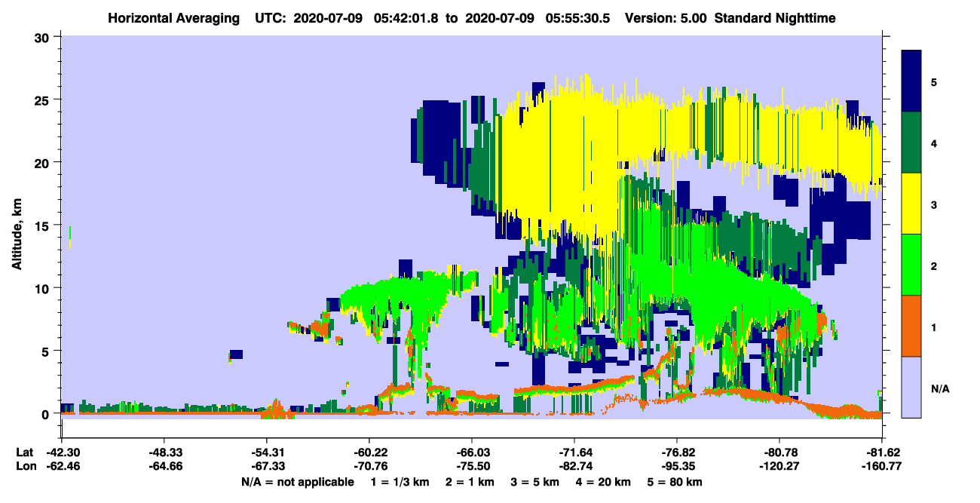Click the 20 altitude tick label

click(43, 162)
